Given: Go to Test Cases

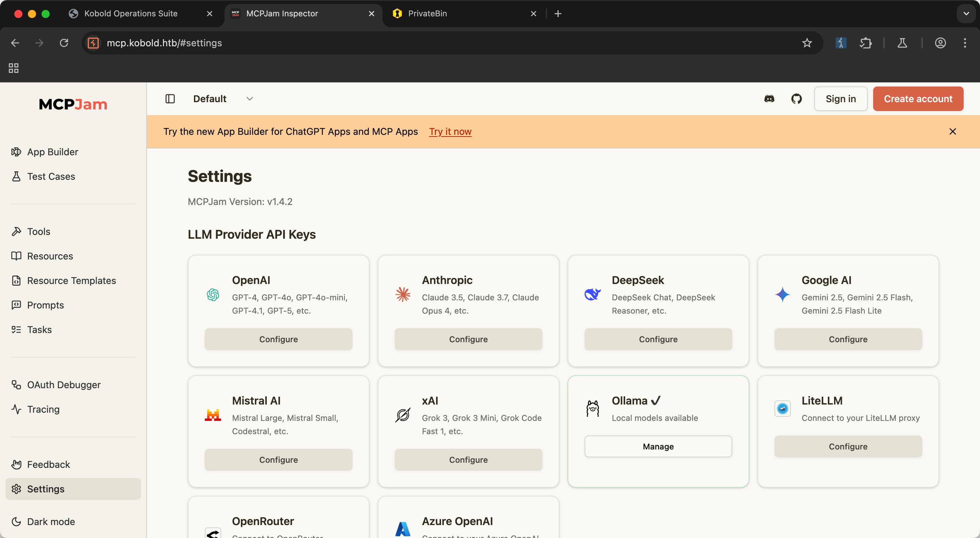Looking at the screenshot, I should (73, 176).
